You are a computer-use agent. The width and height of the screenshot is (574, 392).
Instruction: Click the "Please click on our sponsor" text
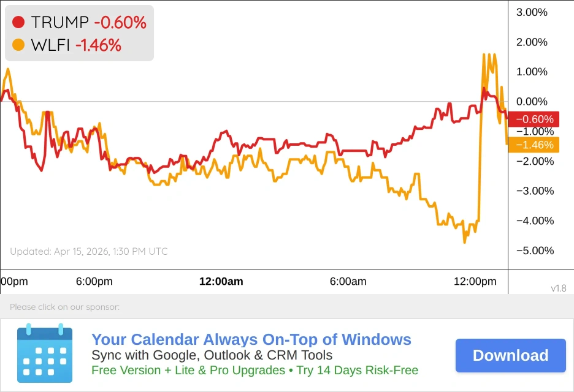64,307
